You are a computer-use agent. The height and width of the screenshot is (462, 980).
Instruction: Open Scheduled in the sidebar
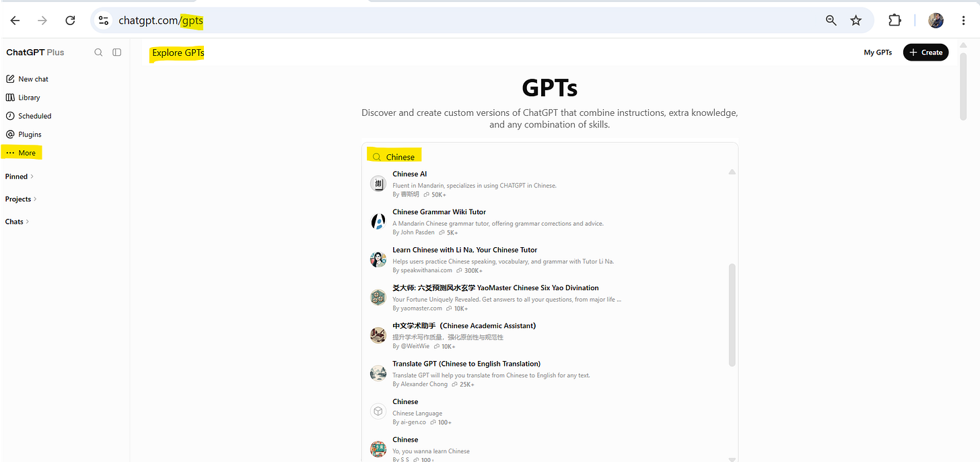point(29,116)
